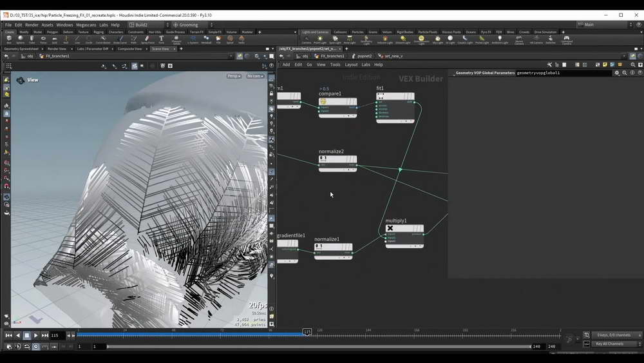This screenshot has height=363, width=644.
Task: Open the Grooming radial menu dropdown
Action: tap(193, 25)
